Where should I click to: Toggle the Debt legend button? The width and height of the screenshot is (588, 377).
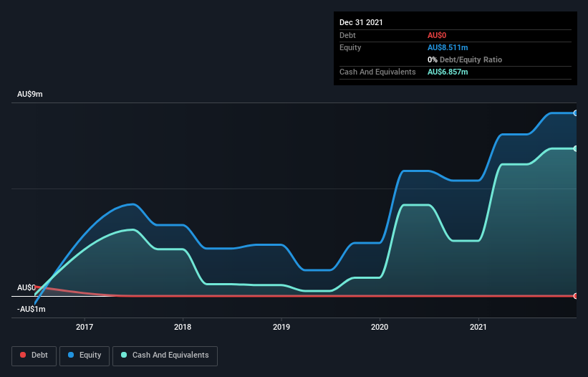[x=34, y=355]
